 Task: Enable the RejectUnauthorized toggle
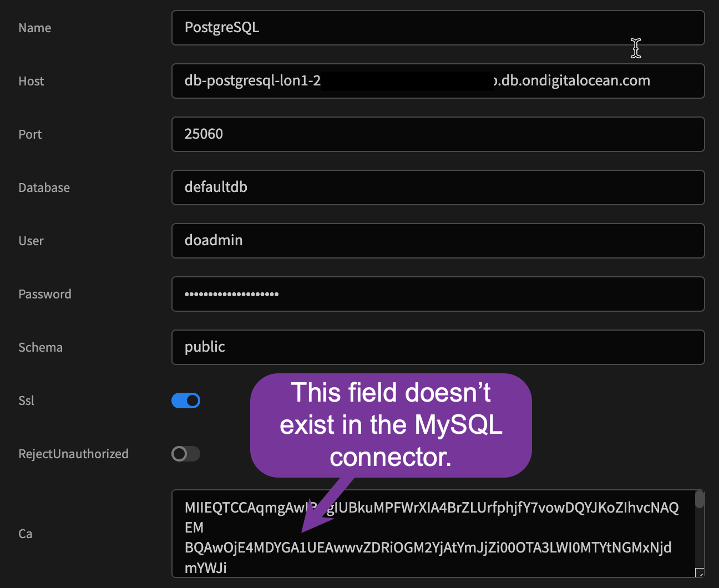[186, 454]
